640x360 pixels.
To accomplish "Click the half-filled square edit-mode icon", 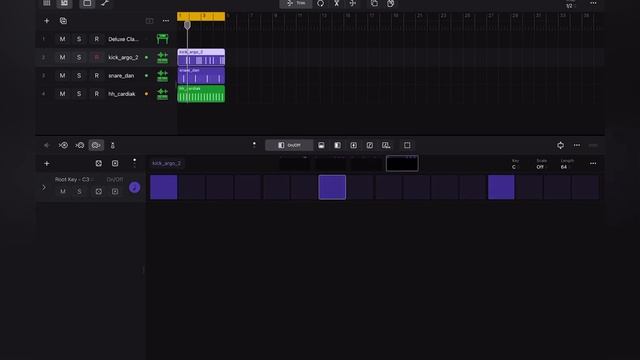I will pos(338,145).
